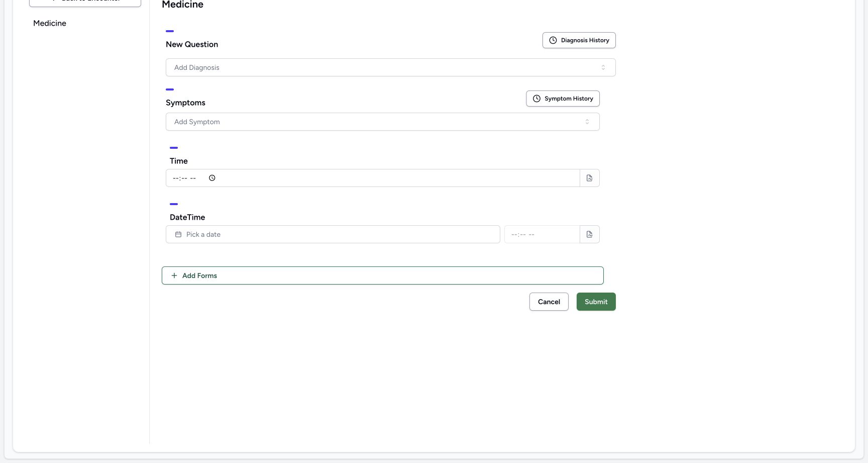868x463 pixels.
Task: Click the clock icon in Symptom History
Action: pos(536,99)
